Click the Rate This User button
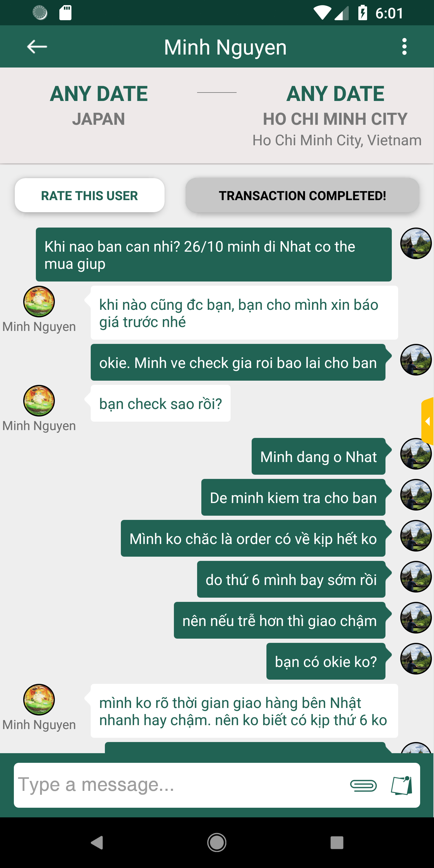 point(90,195)
